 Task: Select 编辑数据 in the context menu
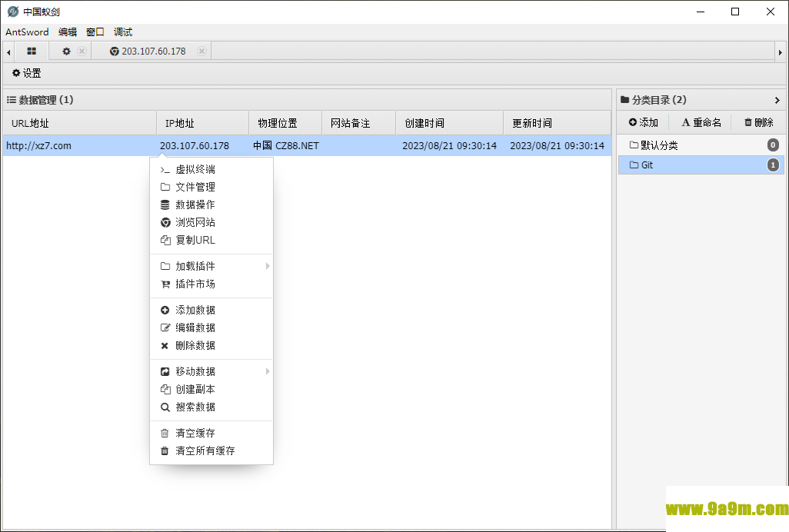[211, 328]
